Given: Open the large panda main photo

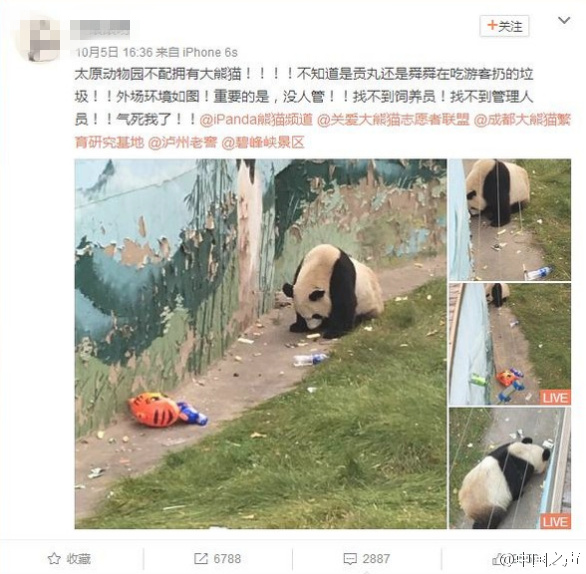Looking at the screenshot, I should point(261,344).
